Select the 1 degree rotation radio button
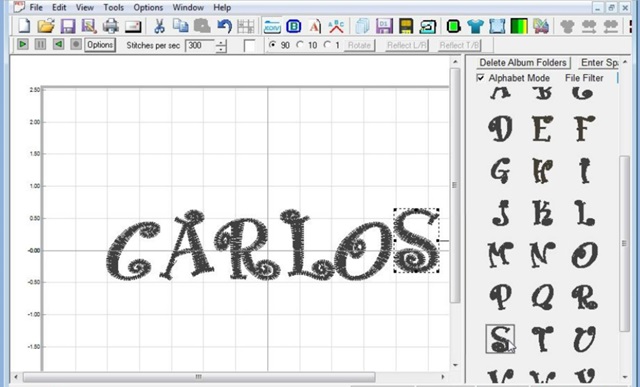 point(327,44)
